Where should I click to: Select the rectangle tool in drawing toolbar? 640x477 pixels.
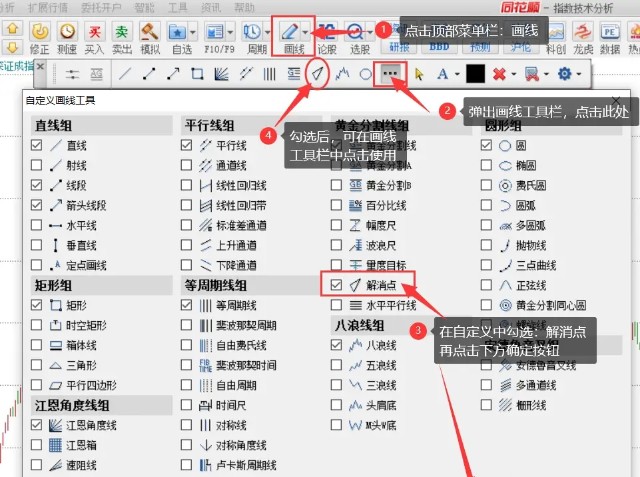(197, 73)
